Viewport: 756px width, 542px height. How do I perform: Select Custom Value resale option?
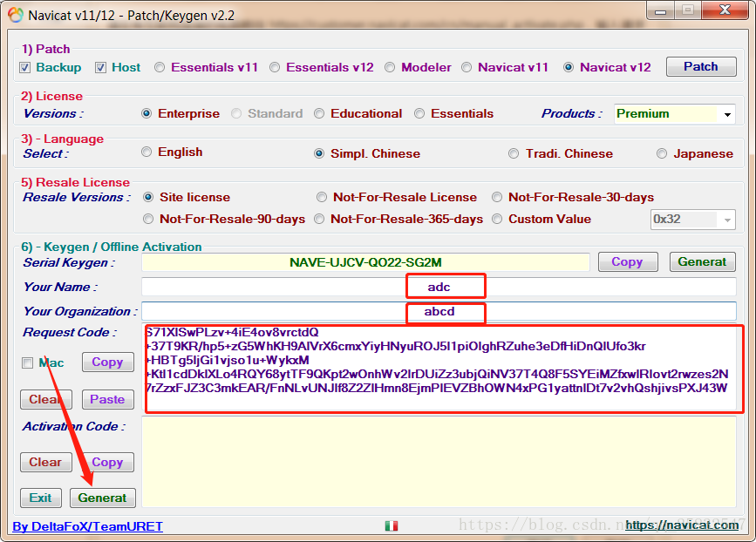(x=497, y=220)
